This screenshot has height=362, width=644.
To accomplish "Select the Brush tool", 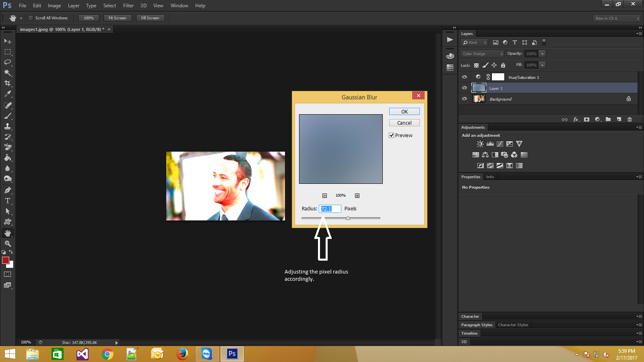I will click(8, 115).
